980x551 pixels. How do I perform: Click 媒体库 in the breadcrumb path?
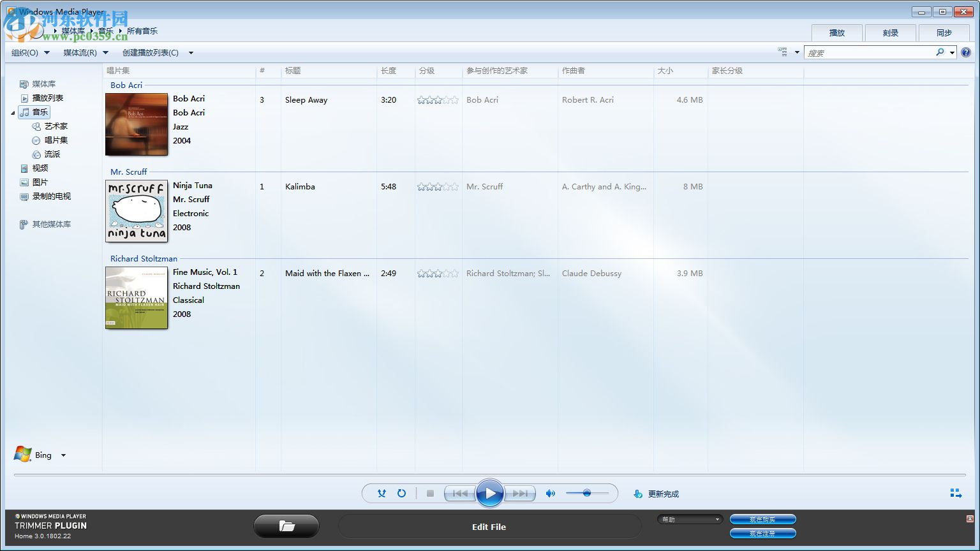73,31
